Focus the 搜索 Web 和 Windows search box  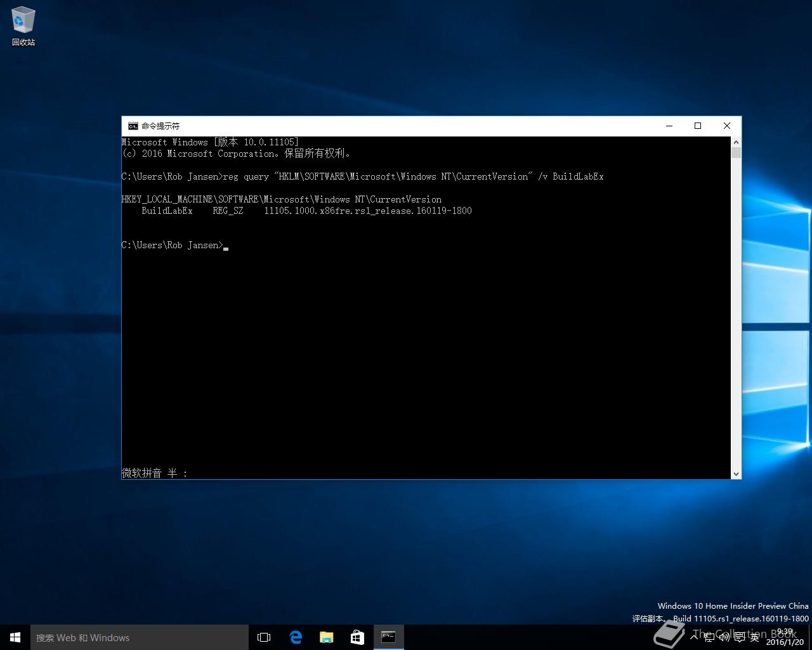click(140, 637)
